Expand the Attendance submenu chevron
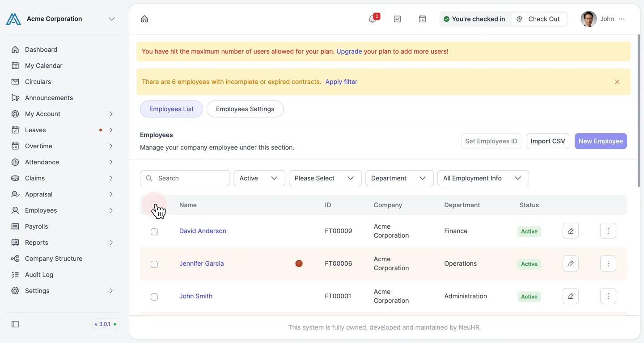The image size is (644, 343). [x=111, y=162]
